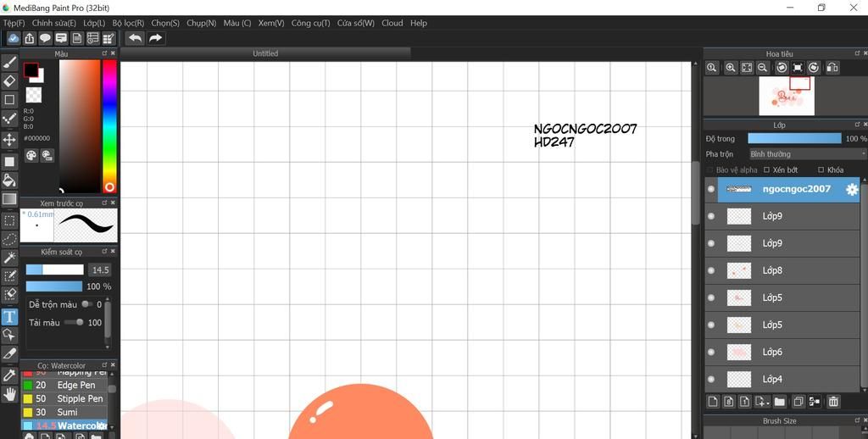This screenshot has height=439, width=868.
Task: Open the Lớp(L) menu
Action: 94,23
